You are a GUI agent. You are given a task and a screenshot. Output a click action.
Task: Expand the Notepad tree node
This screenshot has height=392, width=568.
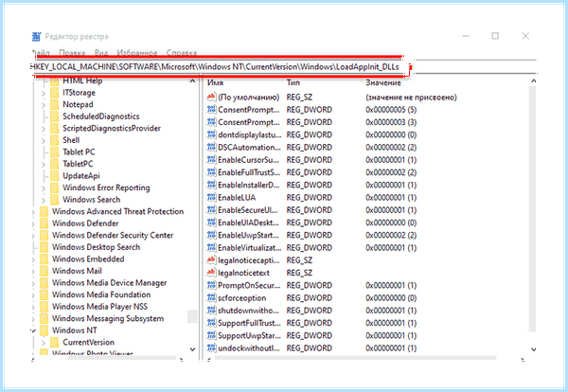[44, 105]
